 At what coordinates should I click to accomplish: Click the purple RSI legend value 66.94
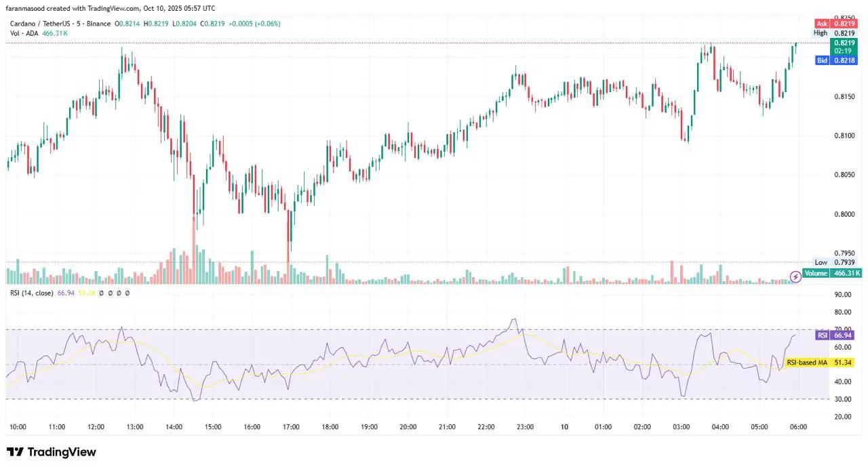tap(66, 293)
